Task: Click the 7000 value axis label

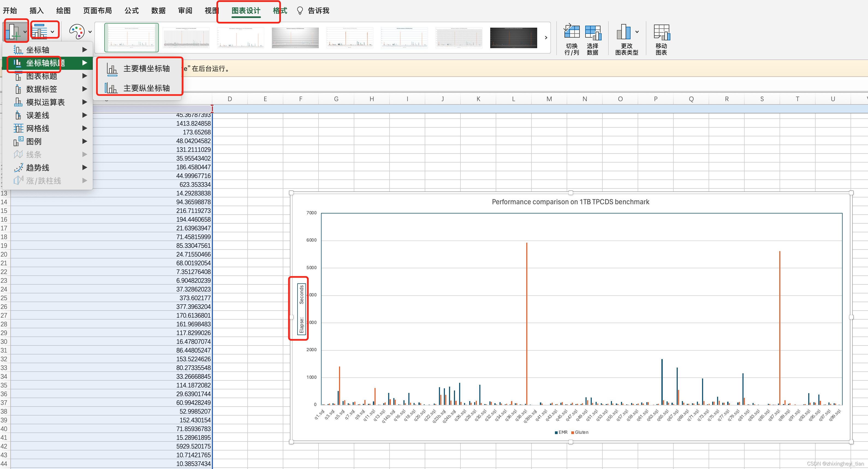Action: [x=311, y=213]
